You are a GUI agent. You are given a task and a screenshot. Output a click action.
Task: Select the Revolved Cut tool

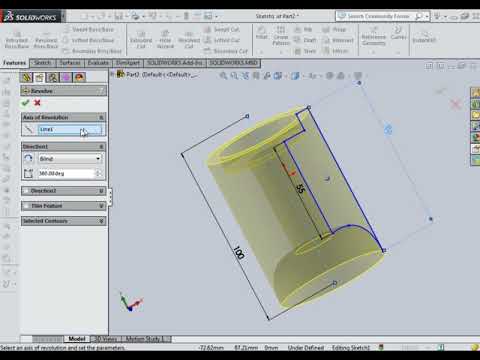[189, 40]
